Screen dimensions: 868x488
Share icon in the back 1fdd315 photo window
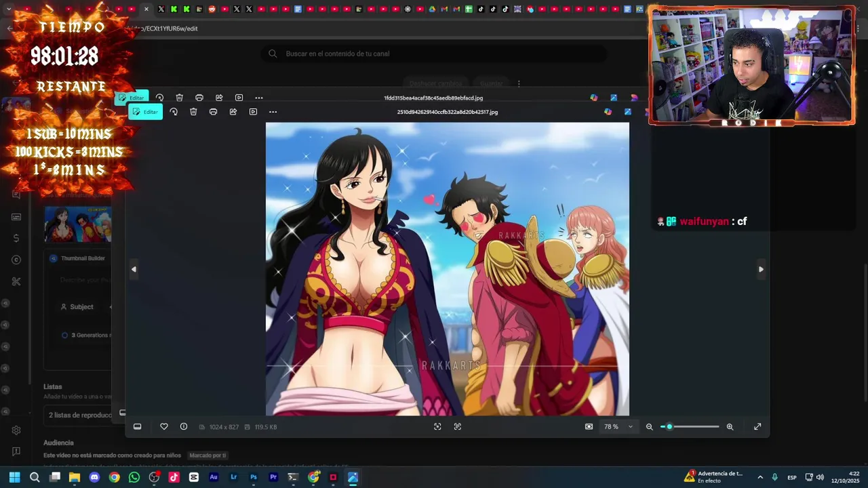(219, 98)
